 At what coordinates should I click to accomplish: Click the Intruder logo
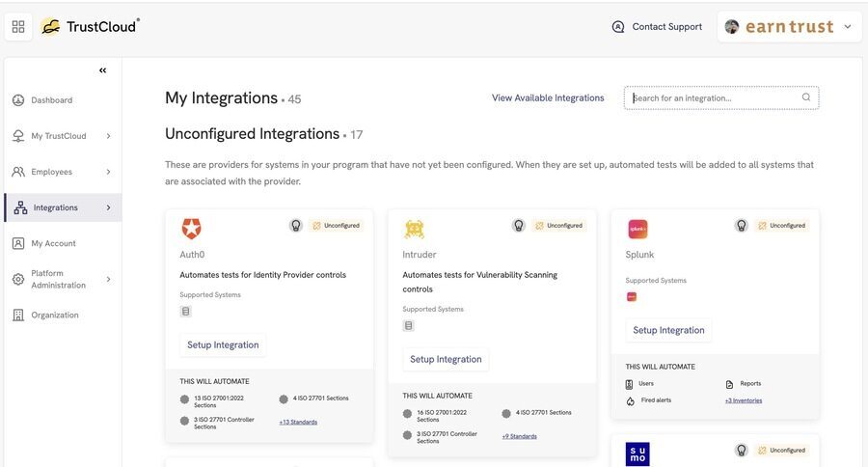point(414,229)
